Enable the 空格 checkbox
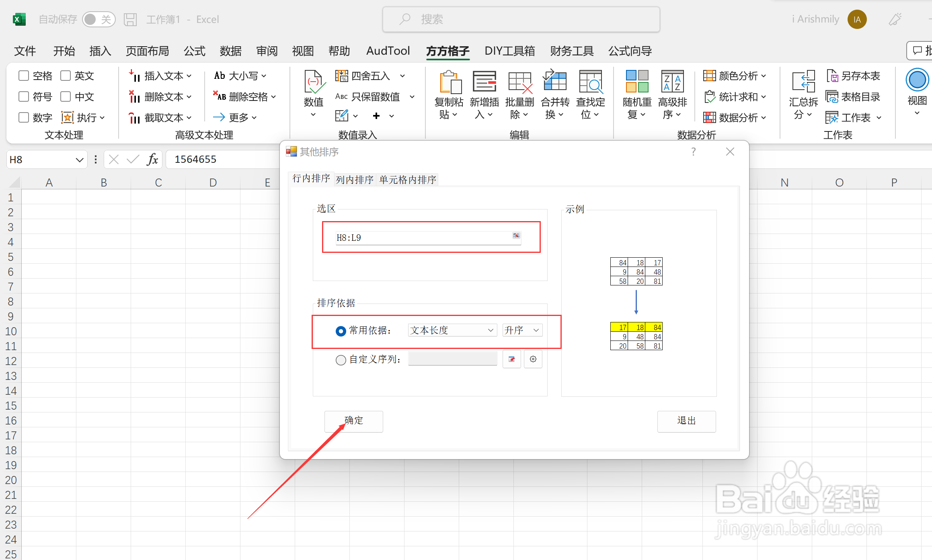Screen dimensions: 932x560 tap(23, 76)
